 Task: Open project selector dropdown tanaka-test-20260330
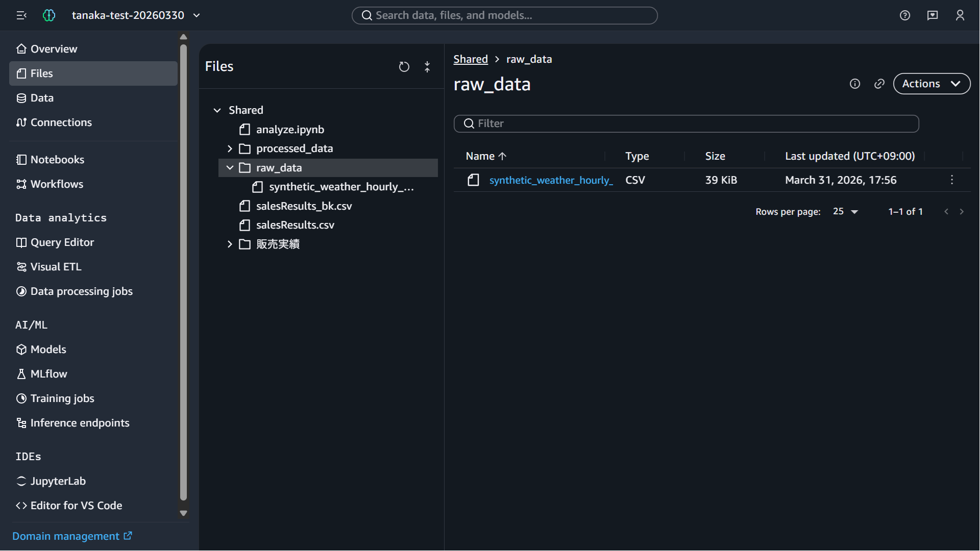[x=136, y=15]
